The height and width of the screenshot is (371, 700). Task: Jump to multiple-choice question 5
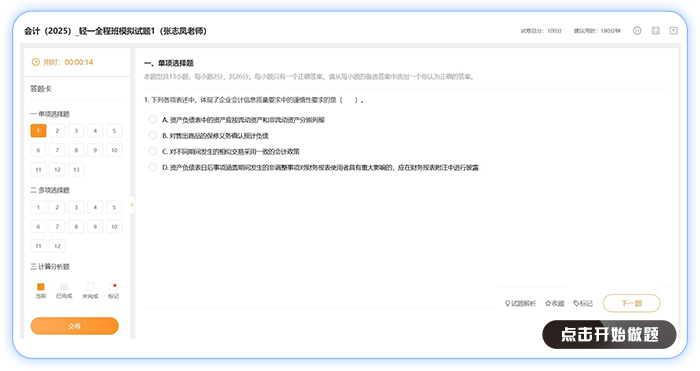(x=114, y=207)
